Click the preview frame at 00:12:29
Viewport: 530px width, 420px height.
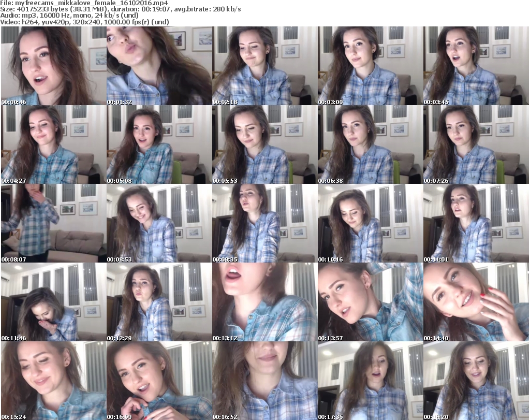[159, 302]
